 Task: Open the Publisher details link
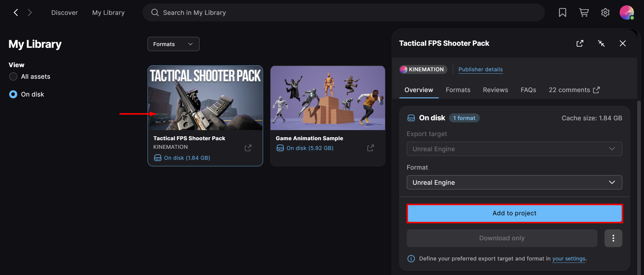pos(480,69)
